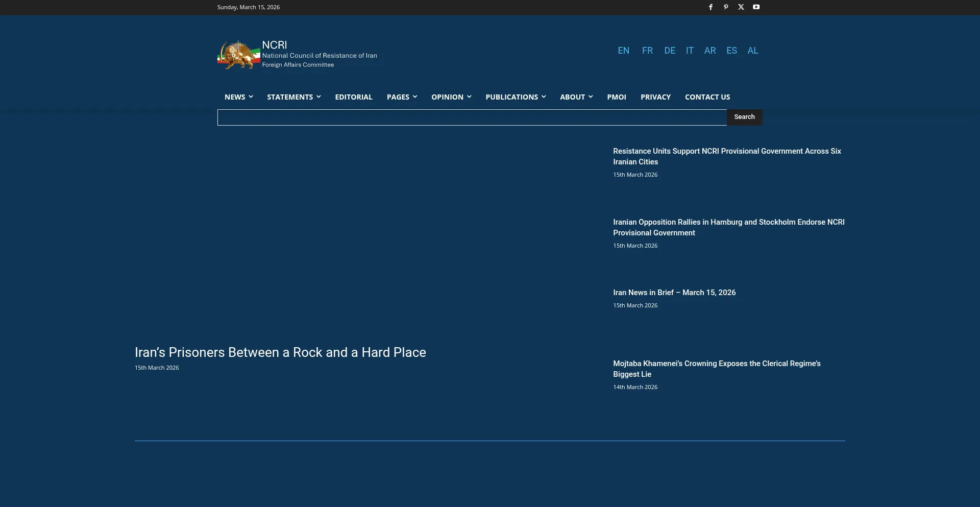Open the Editorial menu item
The width and height of the screenshot is (980, 507).
pos(354,97)
